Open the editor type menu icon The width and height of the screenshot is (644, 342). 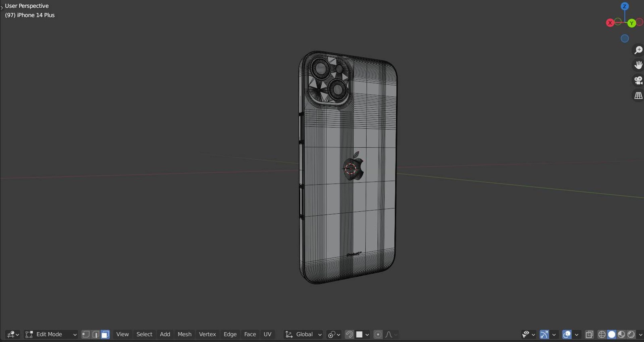click(x=13, y=334)
